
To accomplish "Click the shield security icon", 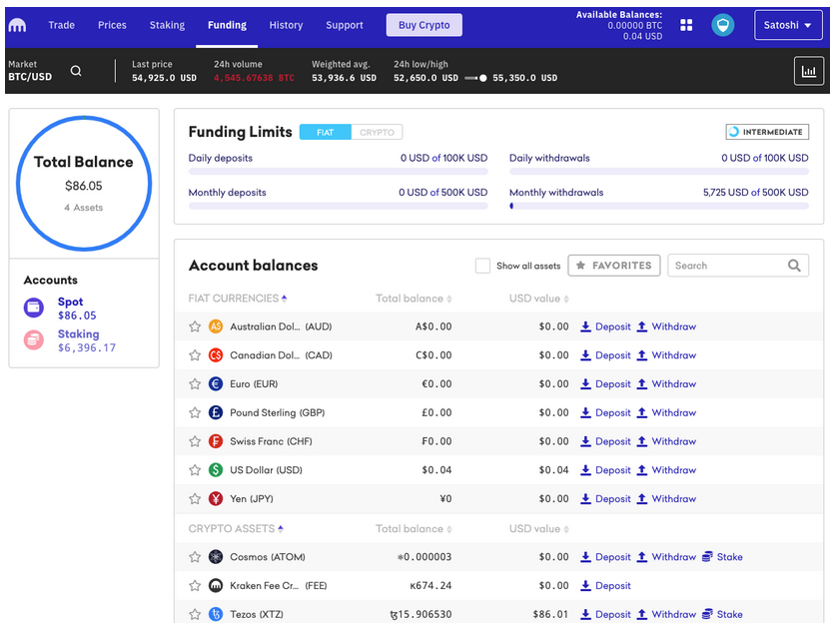I will point(722,25).
